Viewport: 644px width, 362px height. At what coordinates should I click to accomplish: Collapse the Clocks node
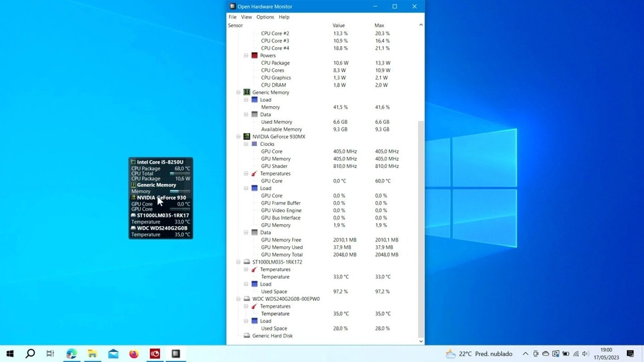[x=246, y=144]
